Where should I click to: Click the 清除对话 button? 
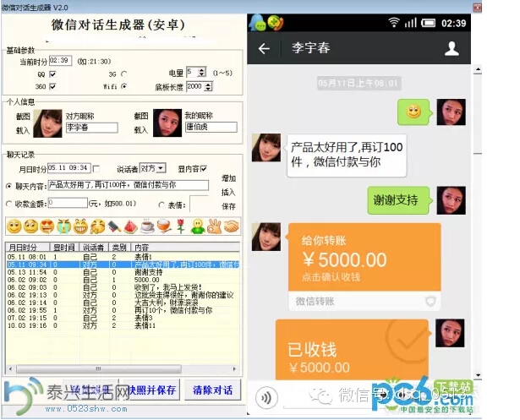pos(212,390)
